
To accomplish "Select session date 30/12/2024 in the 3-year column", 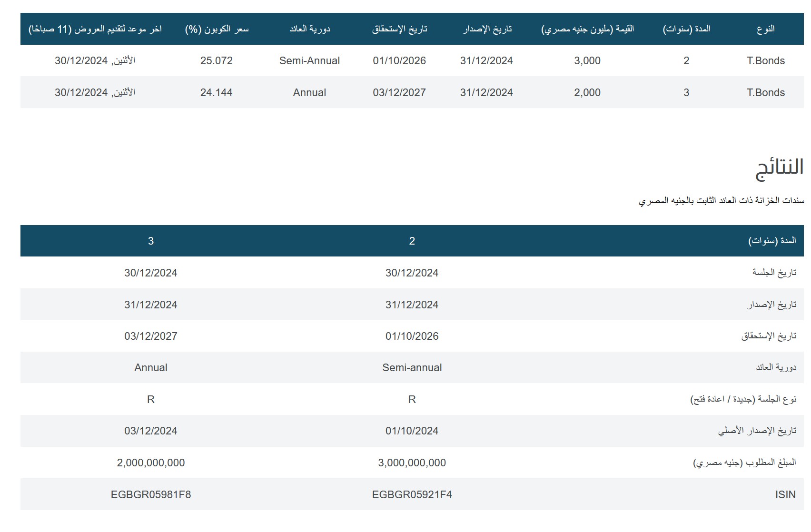I will 151,273.
